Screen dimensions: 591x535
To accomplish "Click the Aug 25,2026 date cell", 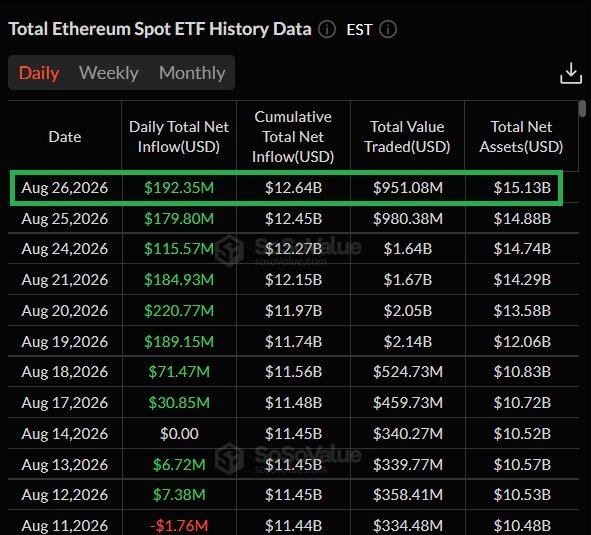I will point(65,219).
